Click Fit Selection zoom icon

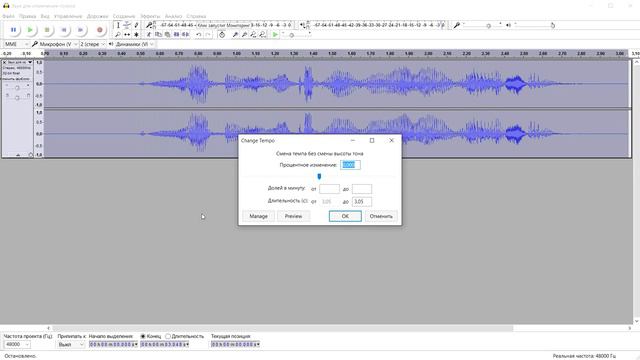253,35
